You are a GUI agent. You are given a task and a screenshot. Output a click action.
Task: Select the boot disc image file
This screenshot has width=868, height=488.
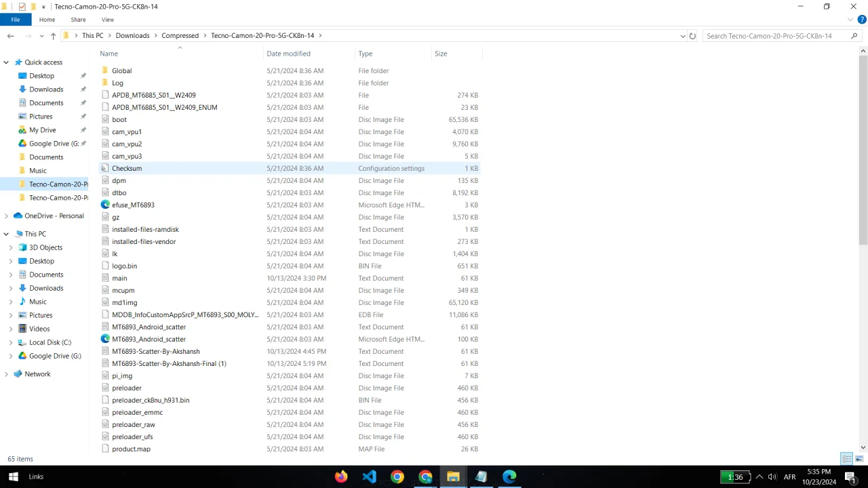coord(119,119)
